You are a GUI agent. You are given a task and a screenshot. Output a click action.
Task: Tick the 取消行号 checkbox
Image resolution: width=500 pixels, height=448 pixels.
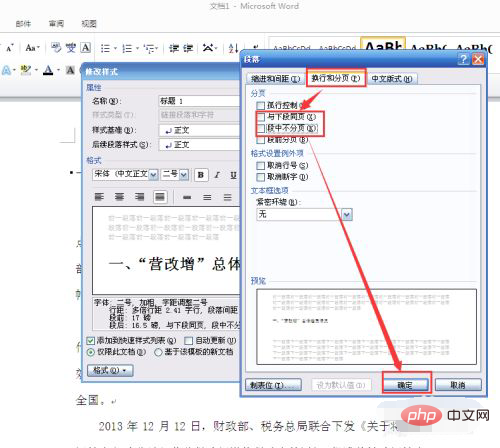261,165
